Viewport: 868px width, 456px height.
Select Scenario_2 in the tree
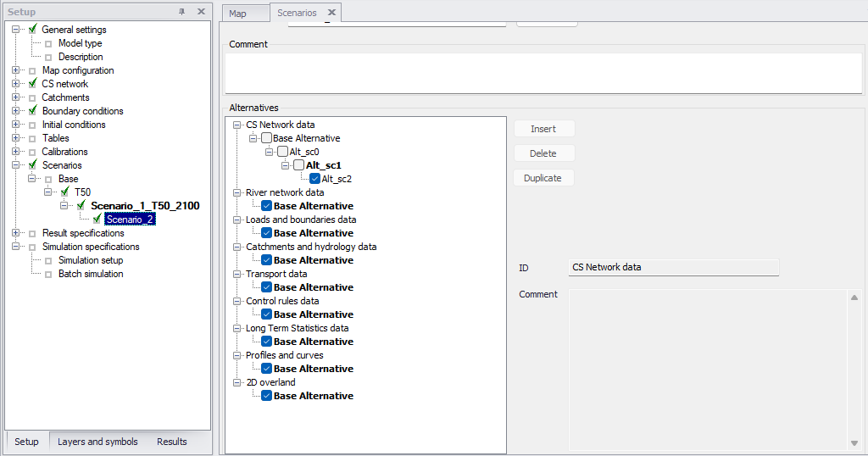point(130,220)
